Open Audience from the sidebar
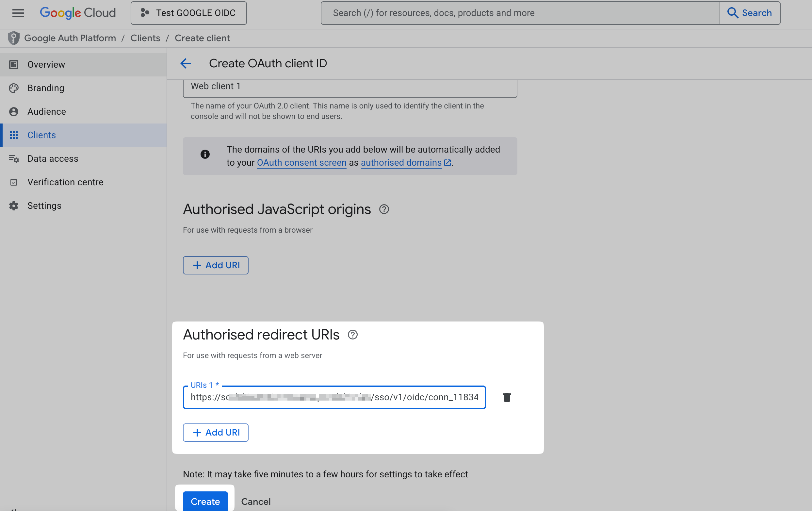 point(46,111)
